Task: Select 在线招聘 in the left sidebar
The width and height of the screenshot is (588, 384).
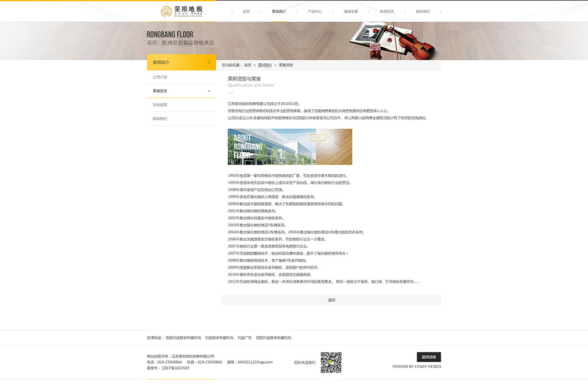Action: click(x=160, y=105)
